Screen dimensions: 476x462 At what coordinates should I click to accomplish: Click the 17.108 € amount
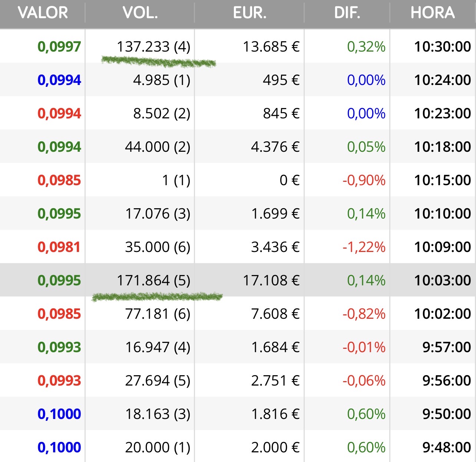tap(271, 281)
